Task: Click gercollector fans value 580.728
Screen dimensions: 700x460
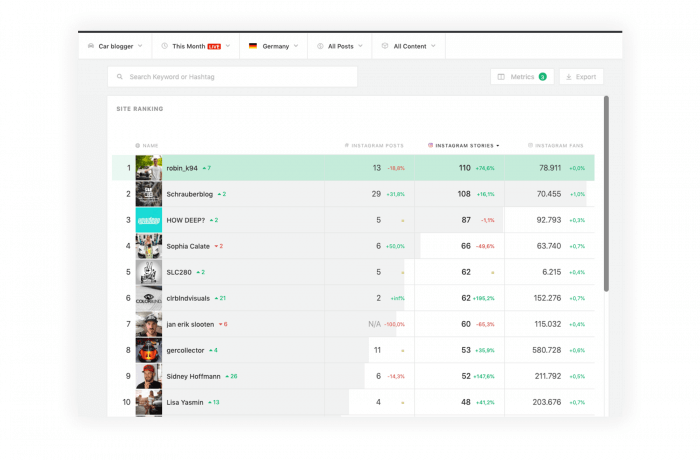Action: click(546, 350)
